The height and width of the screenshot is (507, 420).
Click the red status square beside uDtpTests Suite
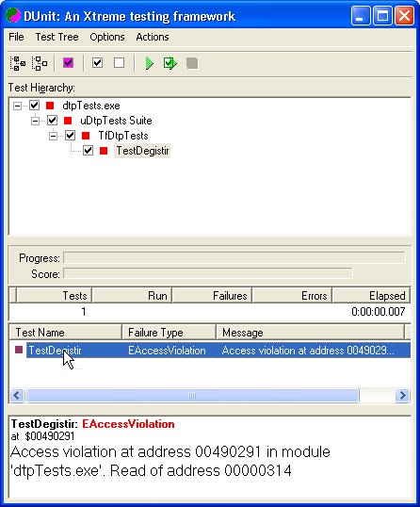[x=68, y=121]
